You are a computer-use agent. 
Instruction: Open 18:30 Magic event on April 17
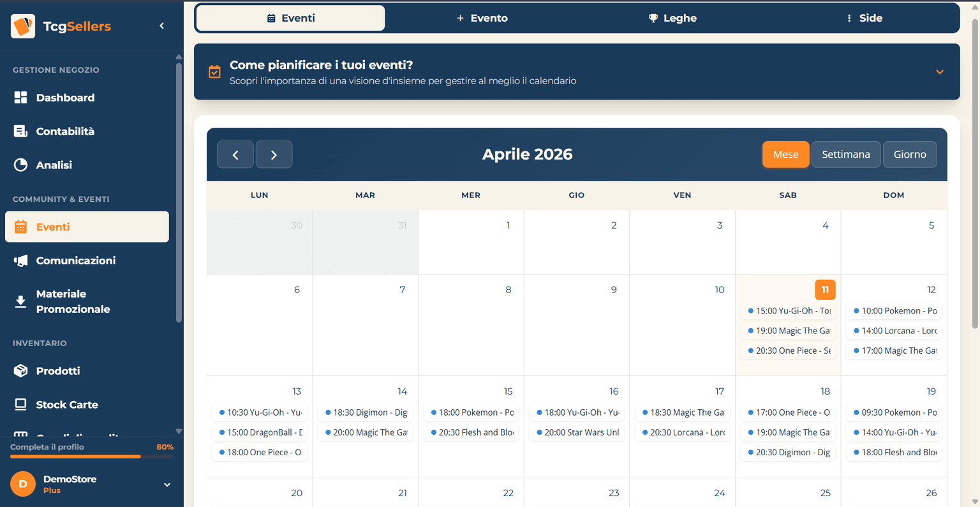pyautogui.click(x=682, y=412)
